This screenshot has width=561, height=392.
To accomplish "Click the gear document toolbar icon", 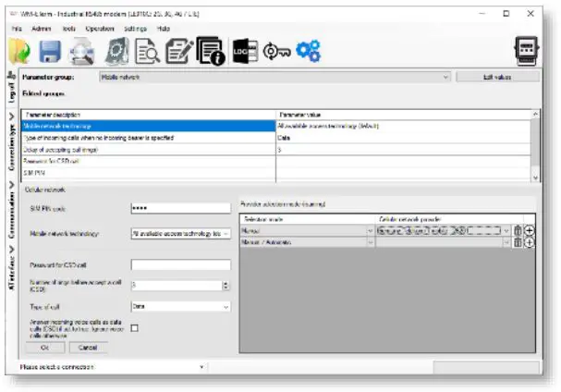I will pyautogui.click(x=117, y=51).
